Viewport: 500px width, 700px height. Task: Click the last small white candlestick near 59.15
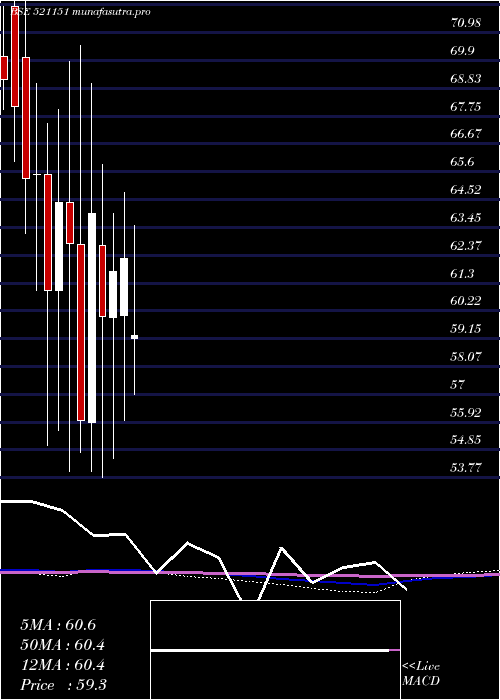pyautogui.click(x=134, y=337)
